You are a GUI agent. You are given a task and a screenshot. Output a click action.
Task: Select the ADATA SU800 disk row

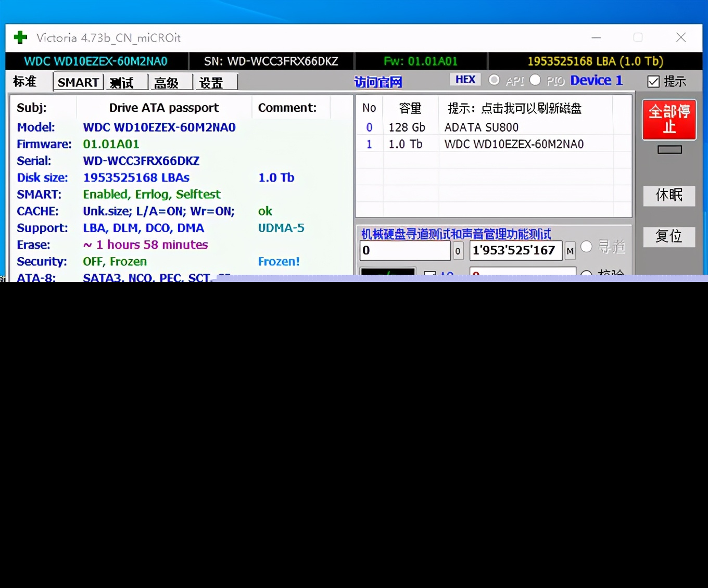tap(494, 127)
